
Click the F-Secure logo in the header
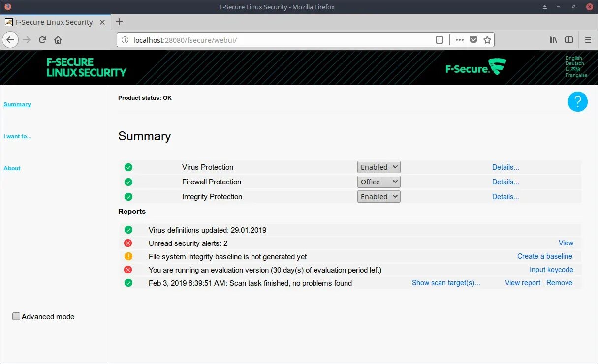click(x=475, y=67)
